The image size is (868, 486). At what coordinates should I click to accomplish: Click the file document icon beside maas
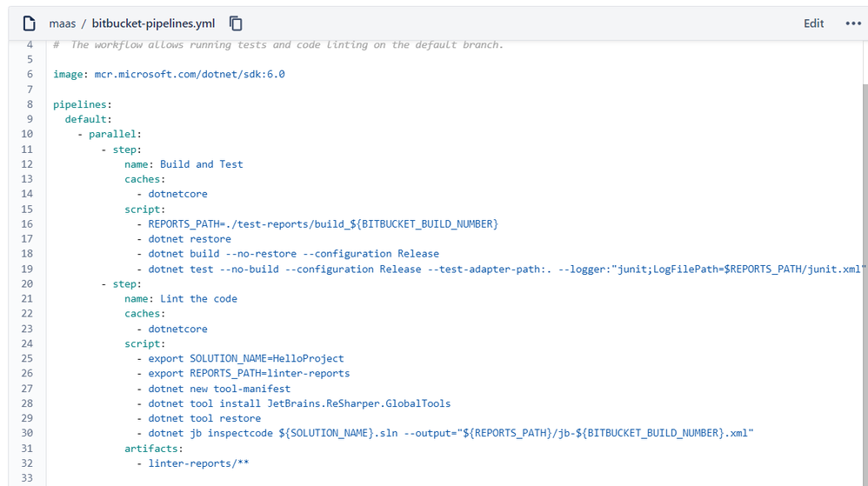pos(29,23)
